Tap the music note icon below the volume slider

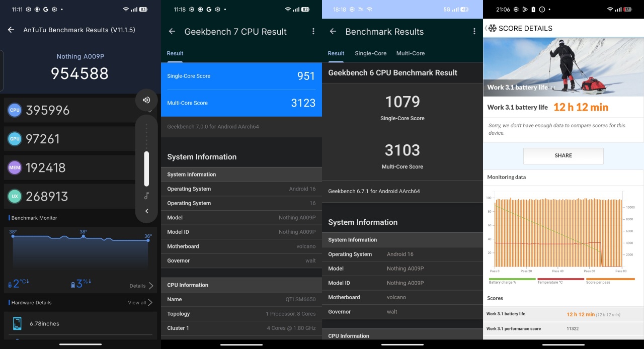tap(146, 196)
